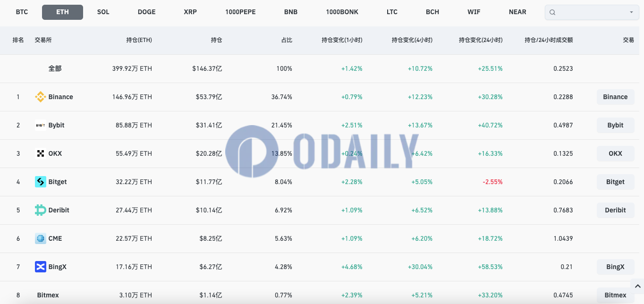
Task: Click the +58.53% BingX 24h change
Action: [x=491, y=267]
